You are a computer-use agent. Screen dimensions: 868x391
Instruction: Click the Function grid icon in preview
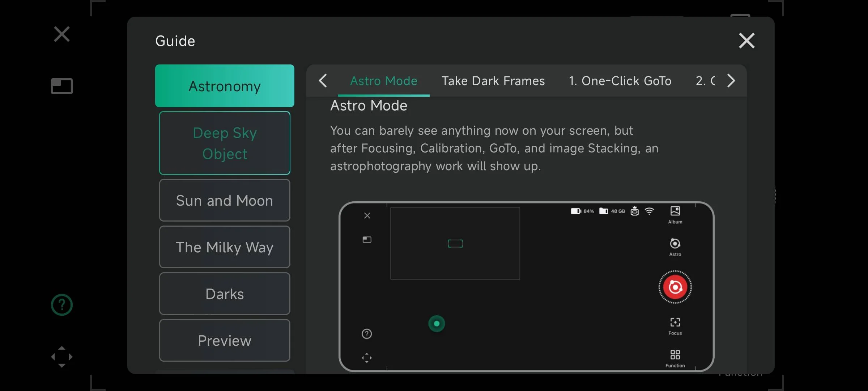(675, 358)
